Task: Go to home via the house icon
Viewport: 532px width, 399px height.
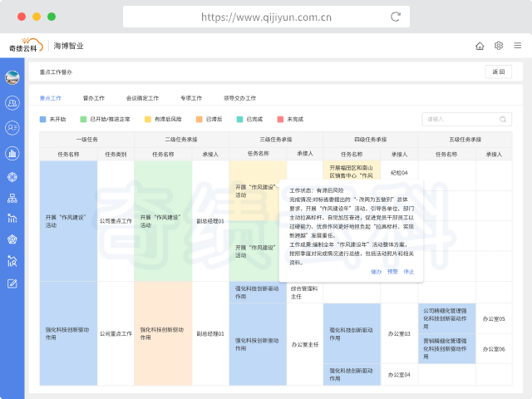Action: (x=480, y=46)
